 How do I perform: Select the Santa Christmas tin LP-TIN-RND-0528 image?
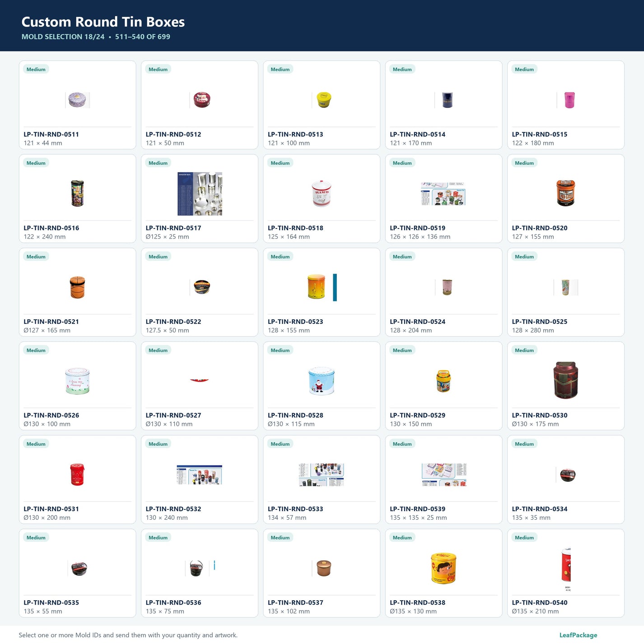322,381
